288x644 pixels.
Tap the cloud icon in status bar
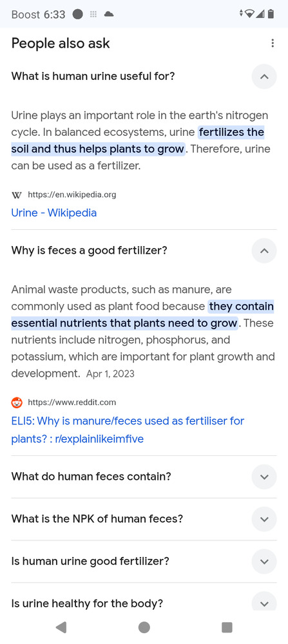pos(109,14)
